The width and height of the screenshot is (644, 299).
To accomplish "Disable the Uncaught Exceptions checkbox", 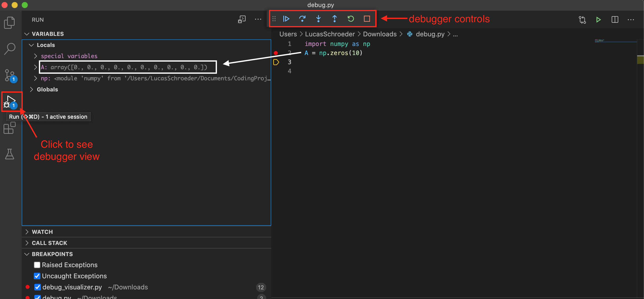I will (x=37, y=276).
